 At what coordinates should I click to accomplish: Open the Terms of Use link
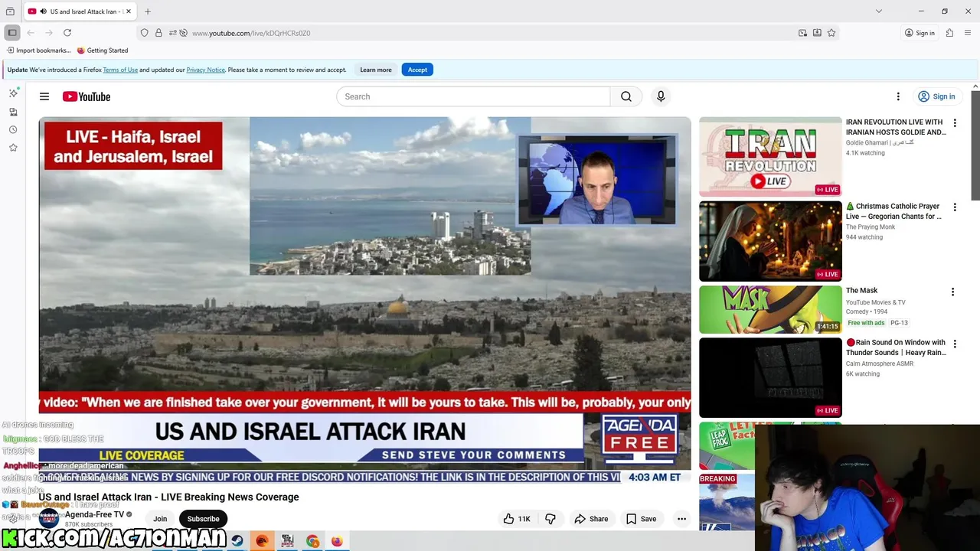[120, 70]
